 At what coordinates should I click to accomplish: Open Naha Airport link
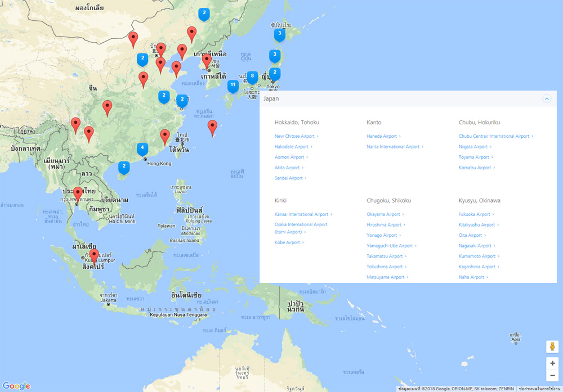tap(471, 277)
